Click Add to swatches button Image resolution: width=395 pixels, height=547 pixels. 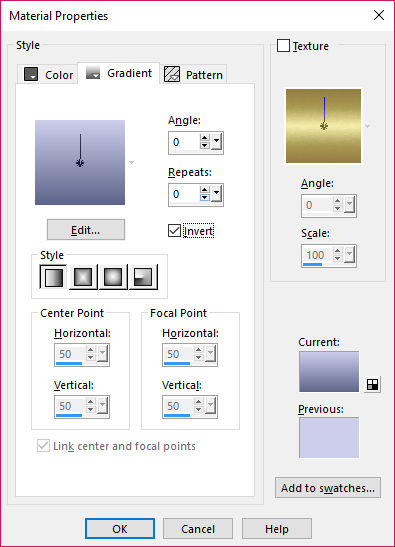pos(328,488)
